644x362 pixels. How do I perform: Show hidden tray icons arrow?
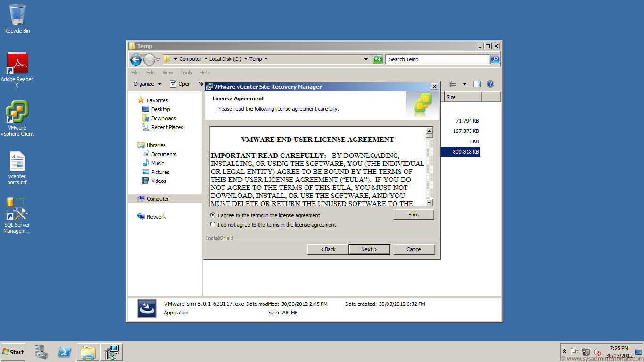tap(565, 352)
